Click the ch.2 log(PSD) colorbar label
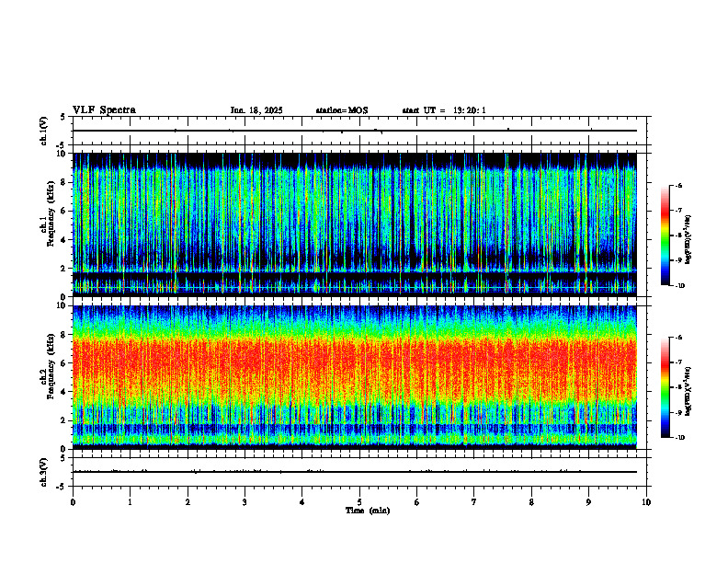Image resolution: width=728 pixels, height=563 pixels. (688, 391)
